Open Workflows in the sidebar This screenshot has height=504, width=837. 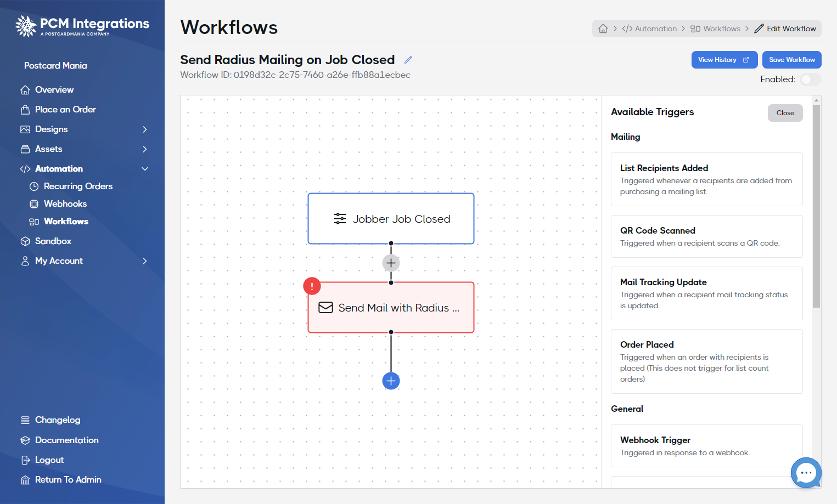tap(66, 222)
